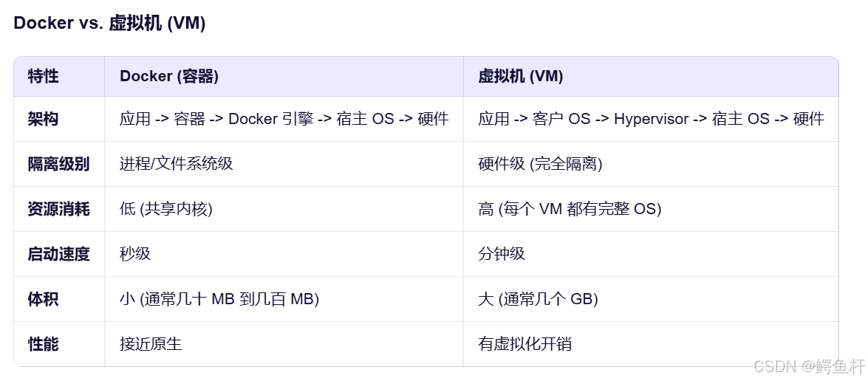This screenshot has width=868, height=381.
Task: Click the 架构 row label
Action: point(44,119)
